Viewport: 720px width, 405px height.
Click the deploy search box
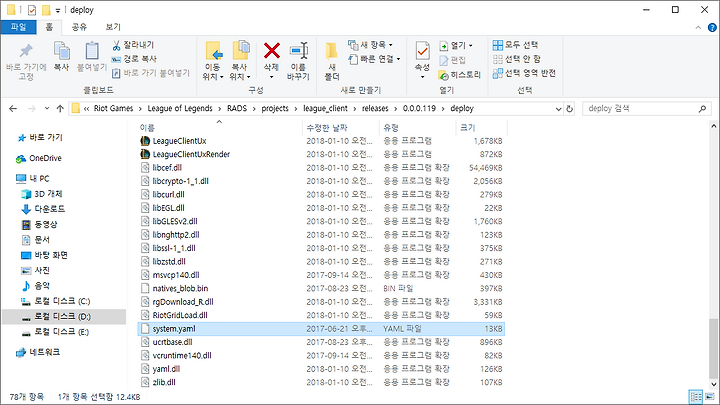click(x=647, y=109)
